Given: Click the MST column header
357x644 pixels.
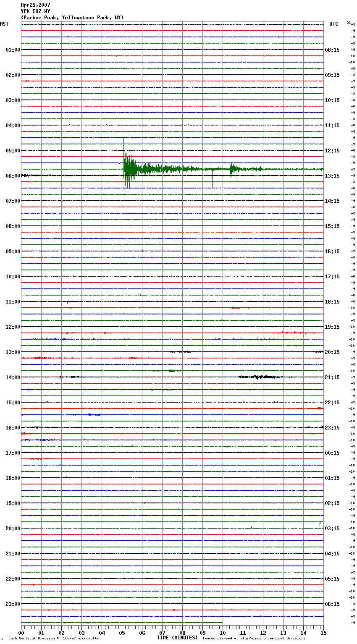Looking at the screenshot, I should pyautogui.click(x=4, y=24).
